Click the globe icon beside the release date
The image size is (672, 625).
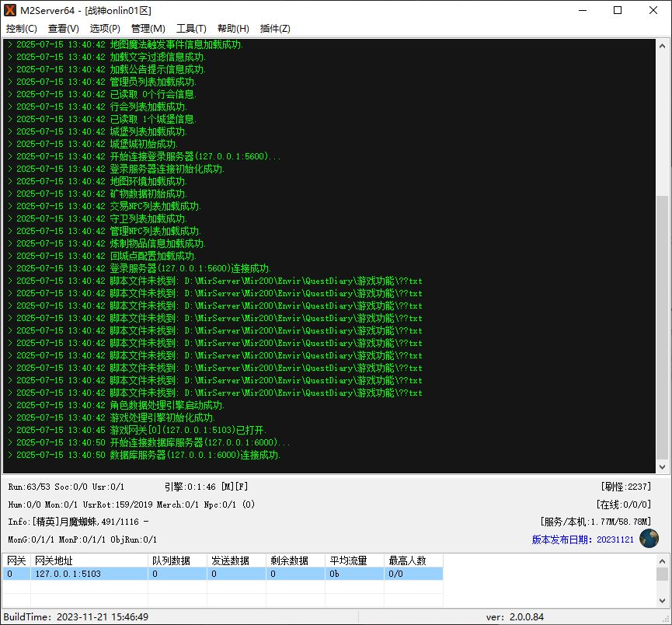(649, 539)
